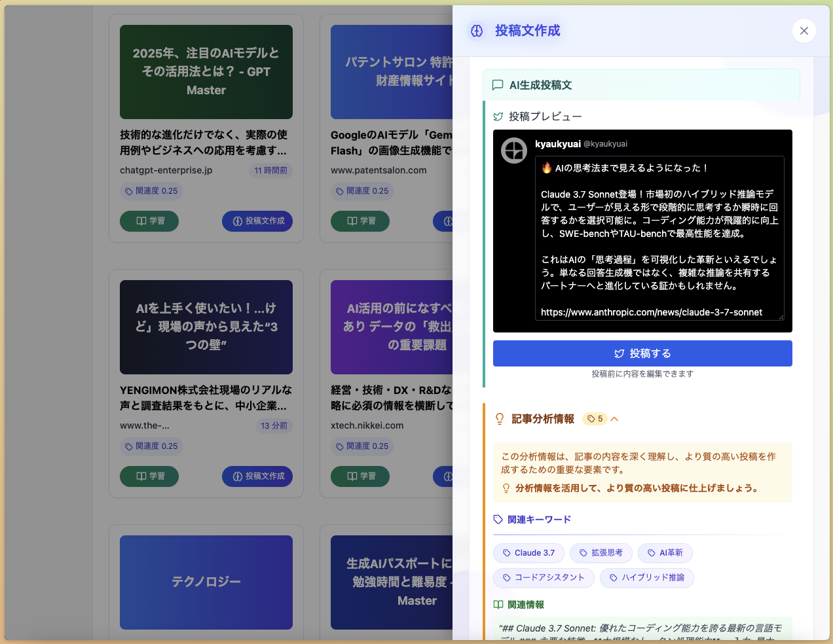Viewport: 833px width, 644px height.
Task: Collapse the 記事分析情報 section with chevron
Action: coord(614,419)
